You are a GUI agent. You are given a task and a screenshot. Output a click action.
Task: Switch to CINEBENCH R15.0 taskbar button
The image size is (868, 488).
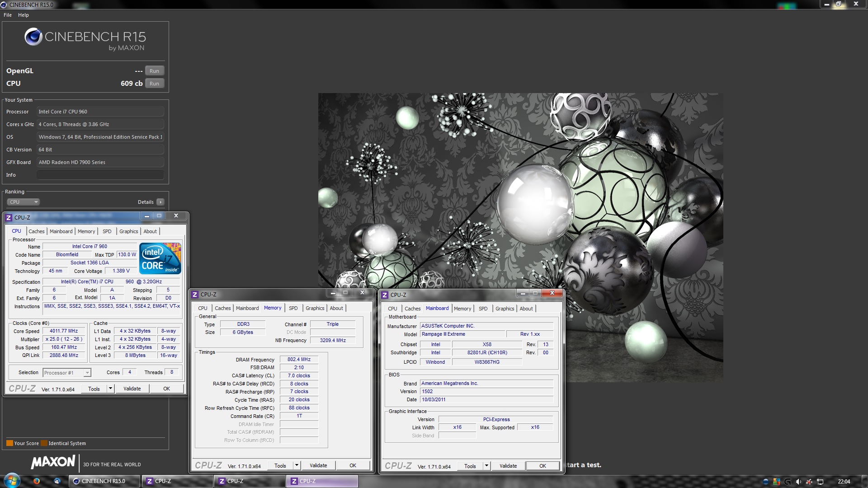point(104,481)
